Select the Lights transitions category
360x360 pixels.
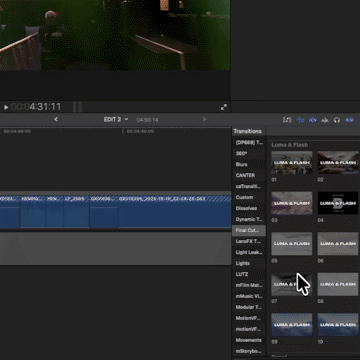[249, 263]
